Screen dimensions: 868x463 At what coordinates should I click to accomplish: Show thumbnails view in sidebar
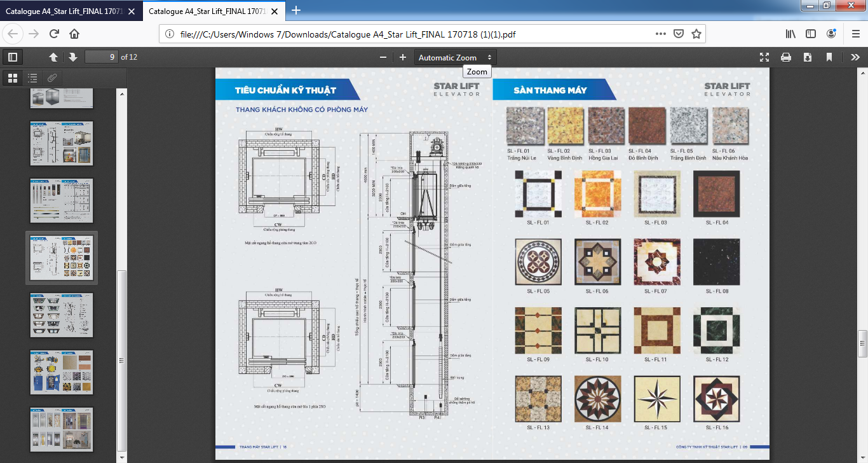[x=12, y=78]
